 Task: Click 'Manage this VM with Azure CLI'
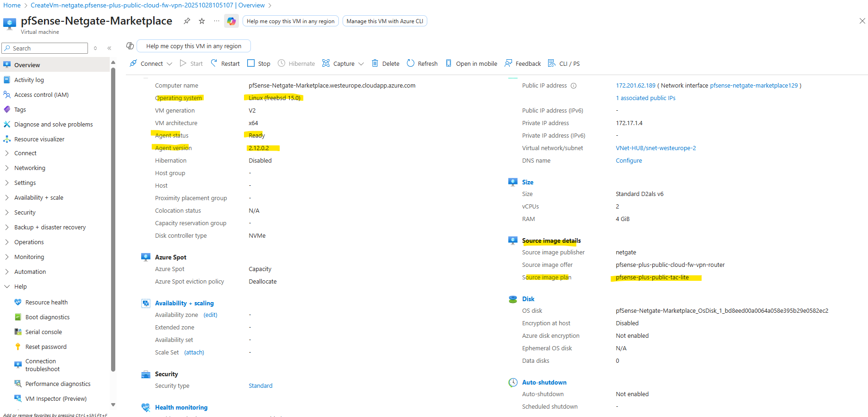click(385, 21)
